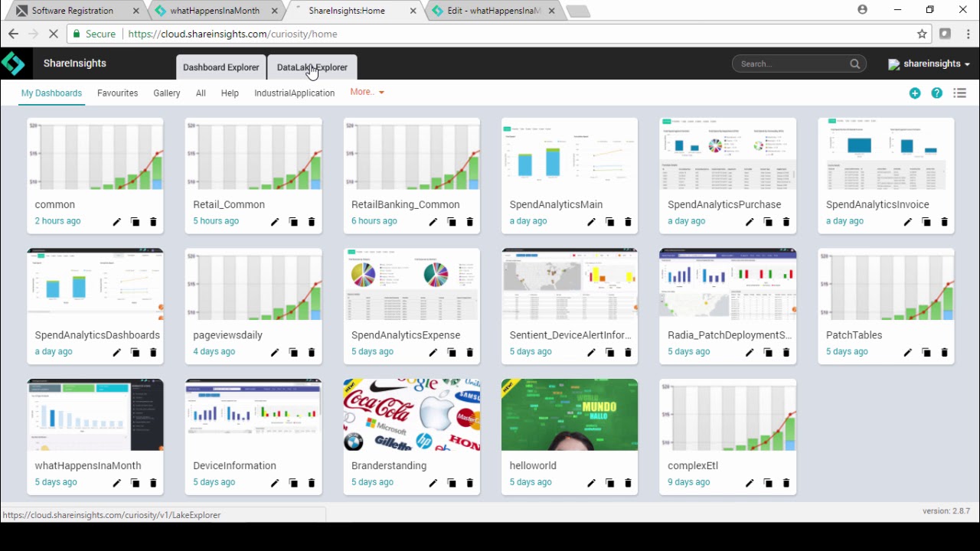Screen dimensions: 980x551
Task: Click the '2 hours ago' timestamp on common
Action: (57, 221)
